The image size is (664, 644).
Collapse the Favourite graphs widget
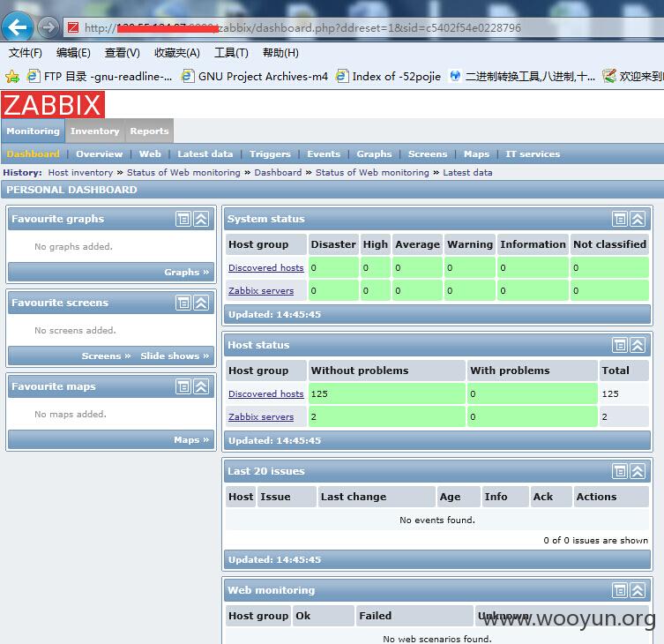tap(201, 219)
